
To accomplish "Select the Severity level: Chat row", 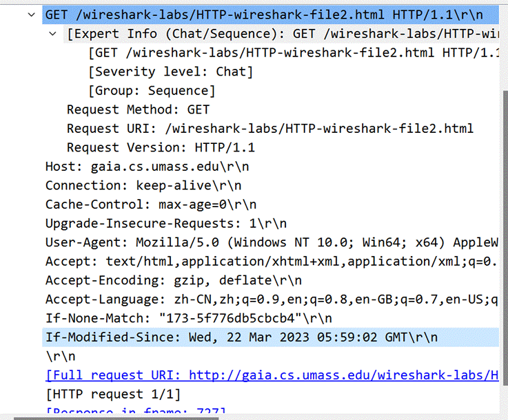I will 170,72.
